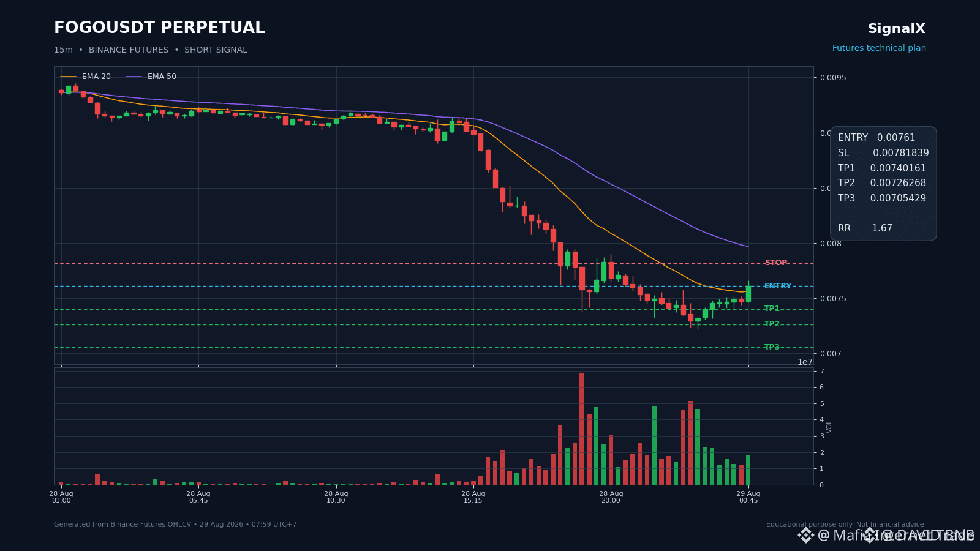Click the green TP2 label on the chart line
Screen dimensions: 980x551
click(x=772, y=324)
